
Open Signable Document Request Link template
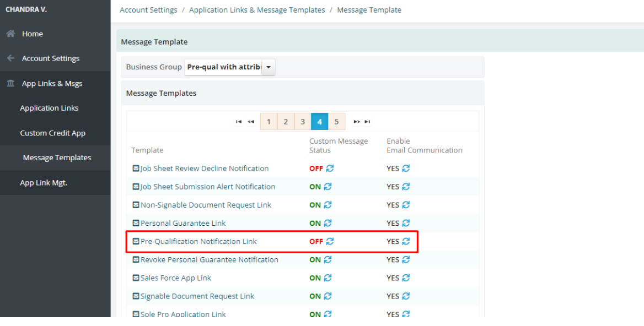coord(197,296)
